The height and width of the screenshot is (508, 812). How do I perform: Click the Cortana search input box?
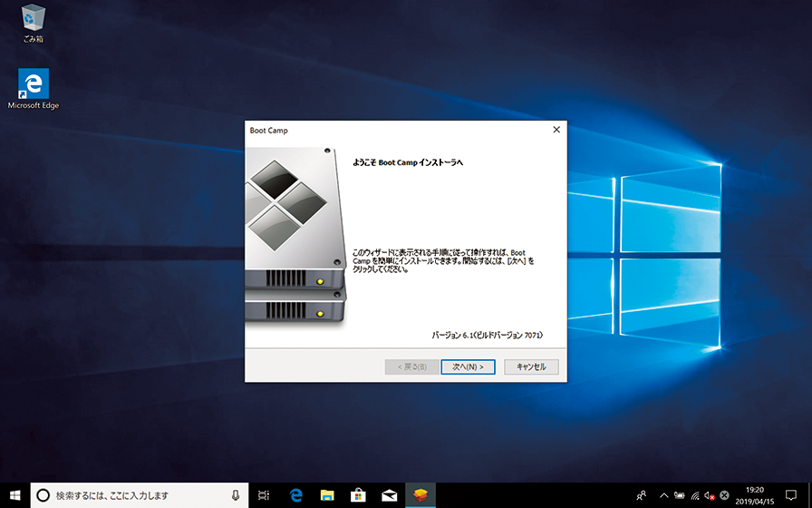point(136,495)
